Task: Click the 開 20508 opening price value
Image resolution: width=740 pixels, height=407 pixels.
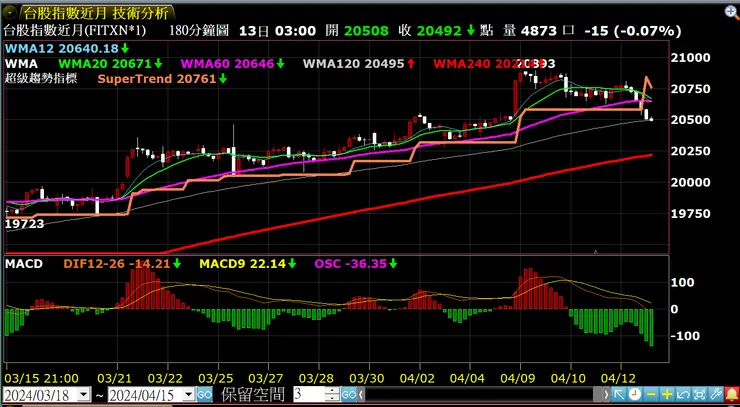Action: pyautogui.click(x=357, y=31)
